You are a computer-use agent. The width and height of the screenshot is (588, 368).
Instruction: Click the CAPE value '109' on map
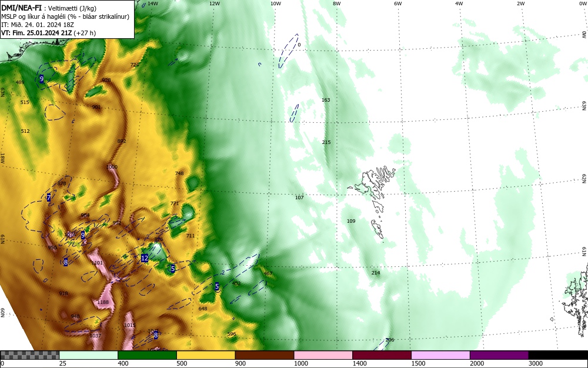351,221
